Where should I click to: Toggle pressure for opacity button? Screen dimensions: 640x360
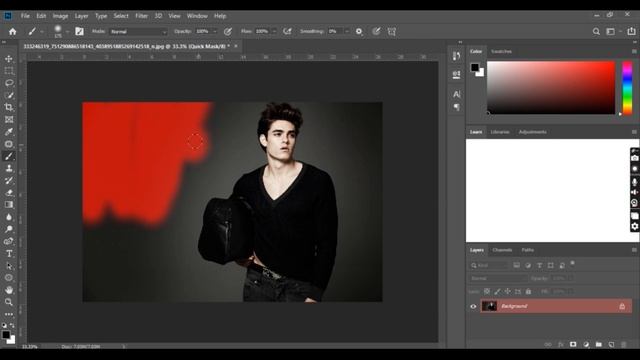point(228,31)
